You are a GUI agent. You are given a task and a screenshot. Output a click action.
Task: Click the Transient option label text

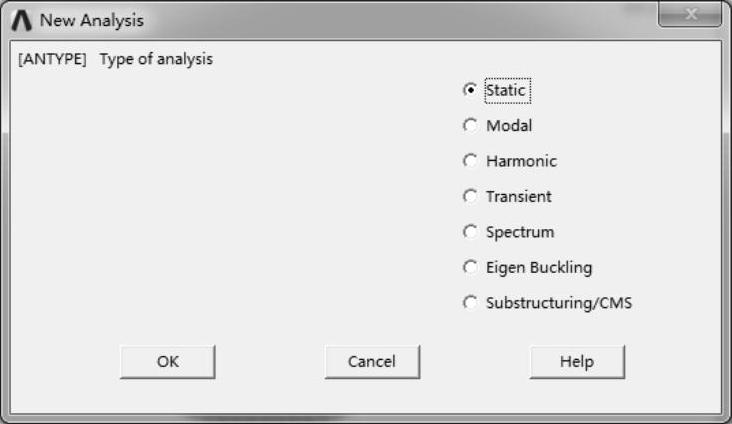coord(518,197)
